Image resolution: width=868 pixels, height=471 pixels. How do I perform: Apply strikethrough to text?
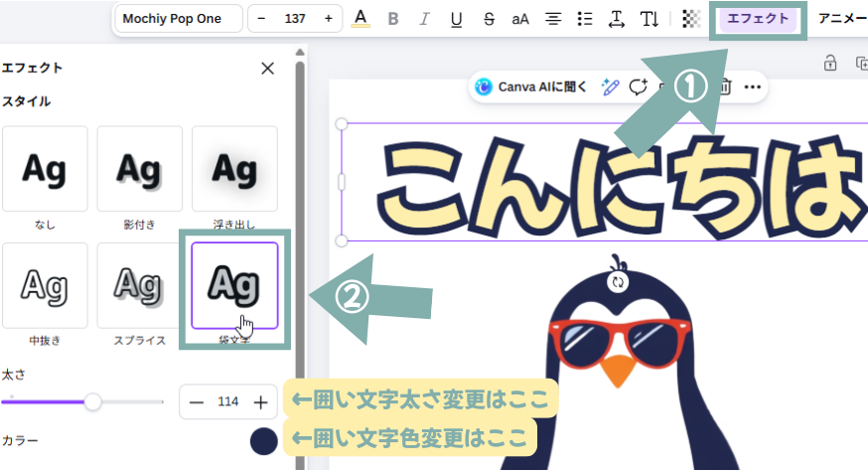click(489, 19)
